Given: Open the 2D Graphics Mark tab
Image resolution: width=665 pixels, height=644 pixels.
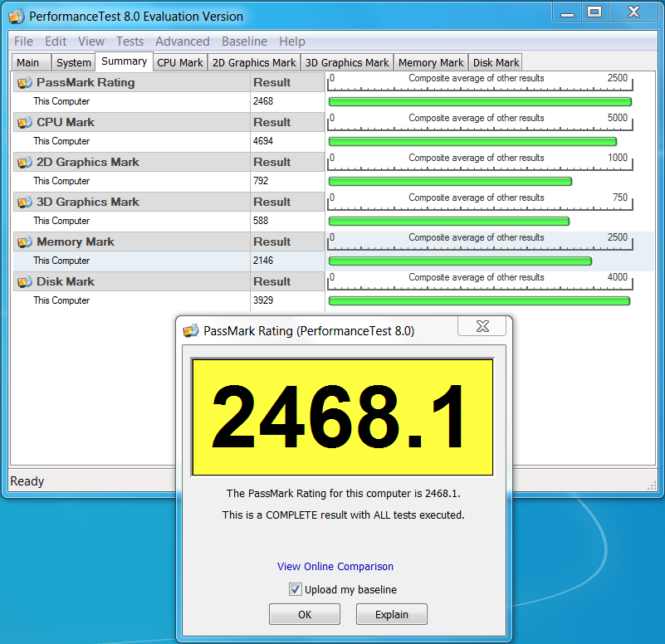Looking at the screenshot, I should (x=254, y=62).
